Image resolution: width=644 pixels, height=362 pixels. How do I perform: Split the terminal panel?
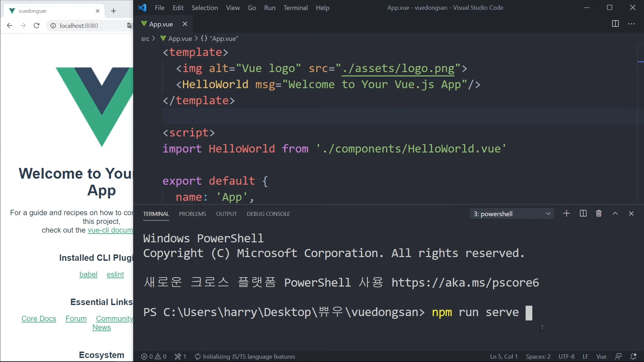point(583,214)
